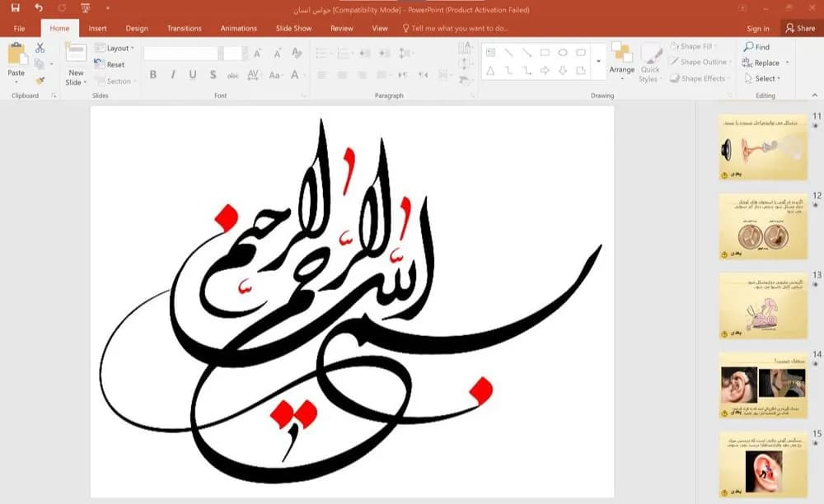Click Sign in link

(x=758, y=28)
